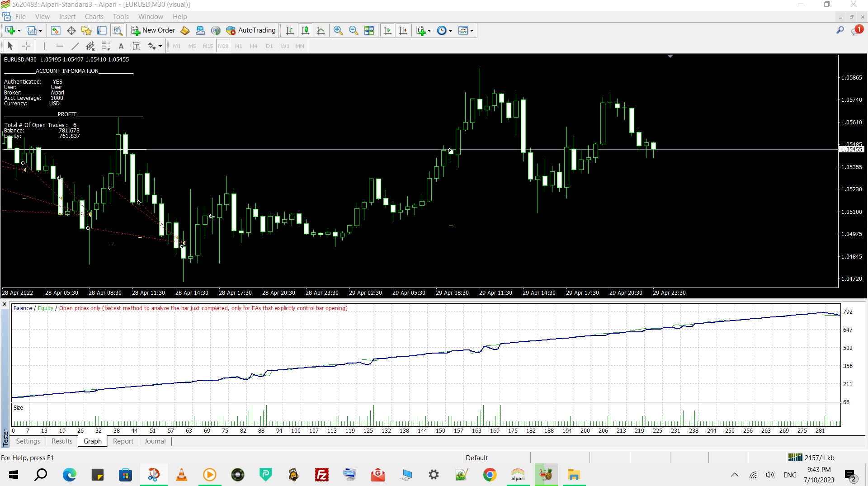Viewport: 868px width, 486px height.
Task: Open the periodicity clock dropdown
Action: (445, 30)
